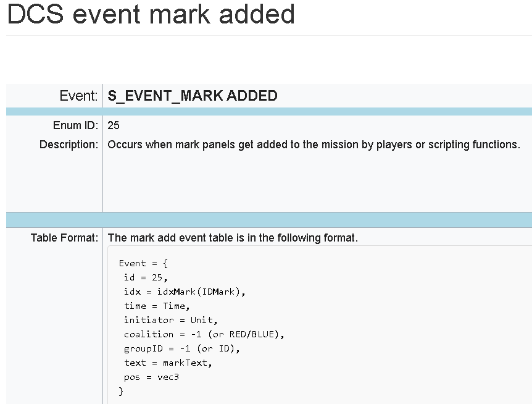Viewport: 532px width, 404px height.
Task: Click the "time = Time," code line
Action: pyautogui.click(x=157, y=306)
